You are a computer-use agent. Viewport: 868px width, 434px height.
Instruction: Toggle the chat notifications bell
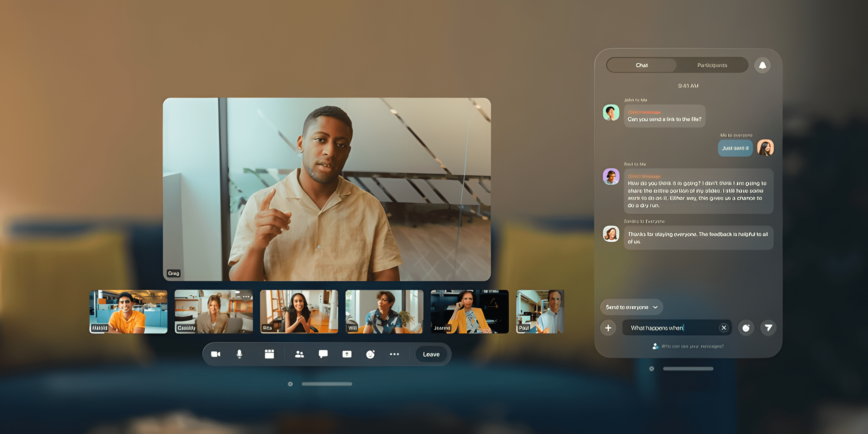pyautogui.click(x=762, y=65)
